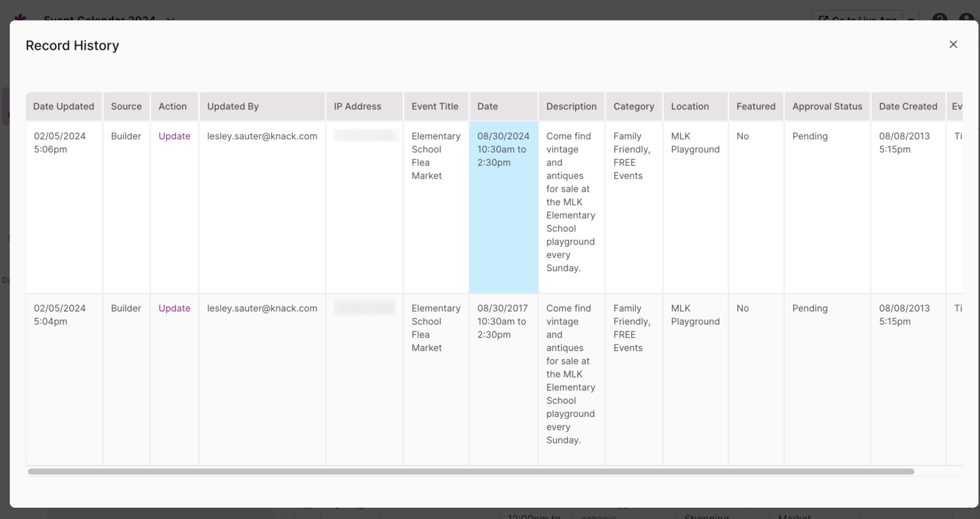Click the Event Title column header
The width and height of the screenshot is (980, 519).
coord(436,107)
